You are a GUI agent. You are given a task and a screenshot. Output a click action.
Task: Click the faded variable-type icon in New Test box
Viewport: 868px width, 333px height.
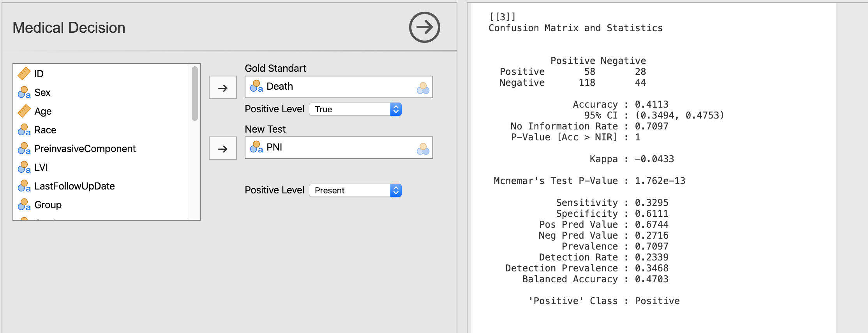click(x=423, y=149)
